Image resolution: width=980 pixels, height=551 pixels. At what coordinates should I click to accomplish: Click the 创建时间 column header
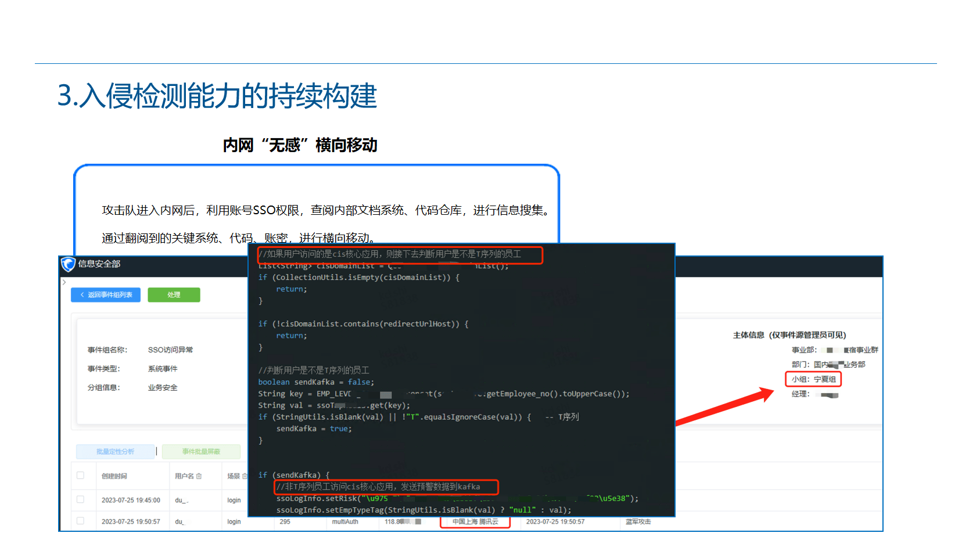(114, 476)
